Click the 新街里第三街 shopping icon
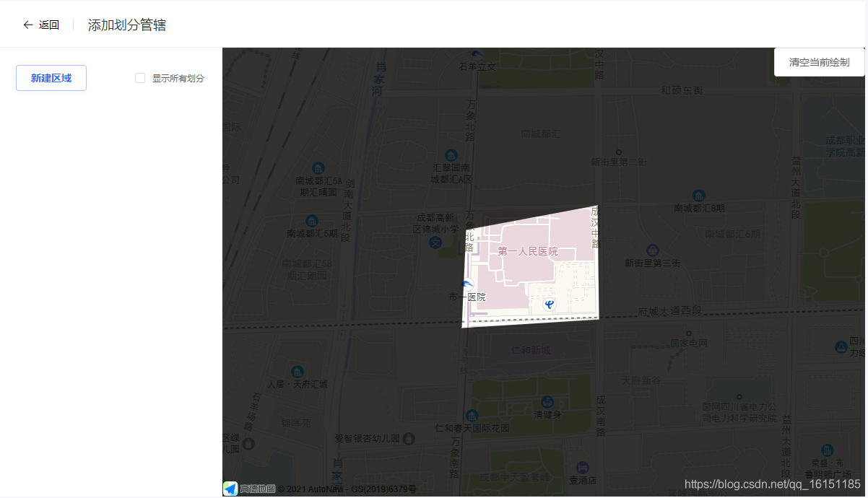The height and width of the screenshot is (498, 868). (x=653, y=250)
